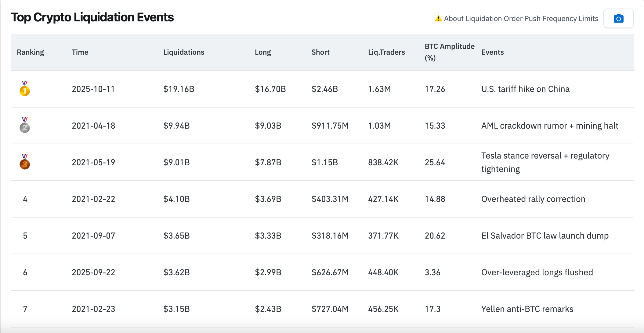Click the 838.42K traders value
The height and width of the screenshot is (333, 644).
pos(383,162)
